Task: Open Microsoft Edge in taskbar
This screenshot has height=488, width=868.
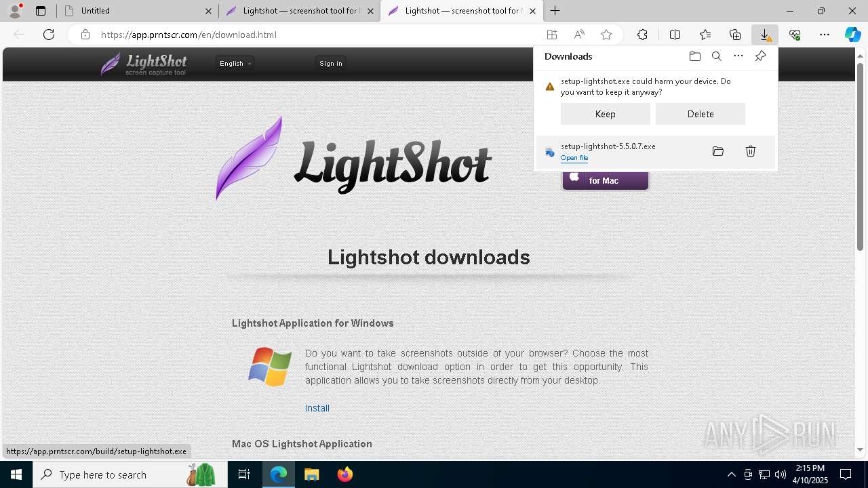Action: (279, 474)
